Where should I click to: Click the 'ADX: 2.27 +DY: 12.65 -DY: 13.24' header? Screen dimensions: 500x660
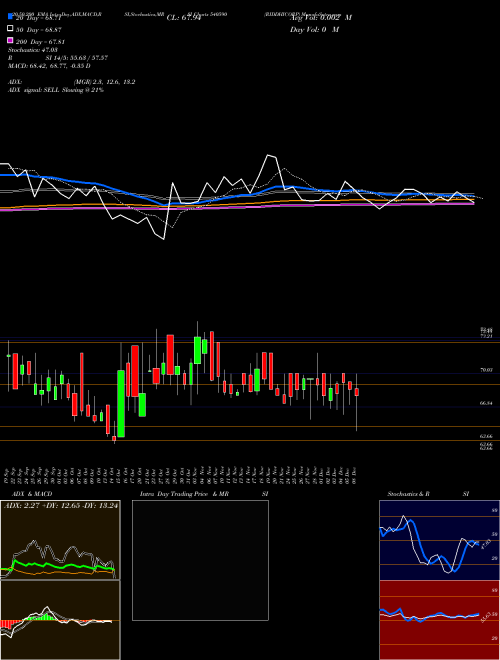tap(61, 505)
